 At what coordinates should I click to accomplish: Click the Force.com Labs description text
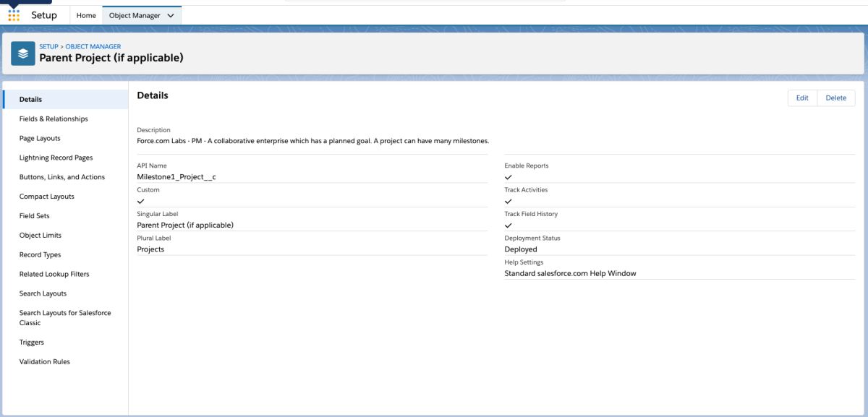tap(313, 141)
